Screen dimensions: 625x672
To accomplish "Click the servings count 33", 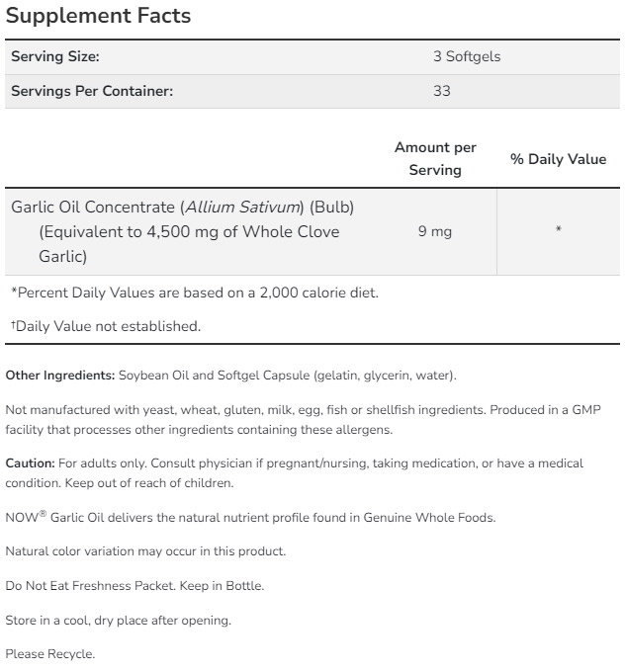I will 442,91.
